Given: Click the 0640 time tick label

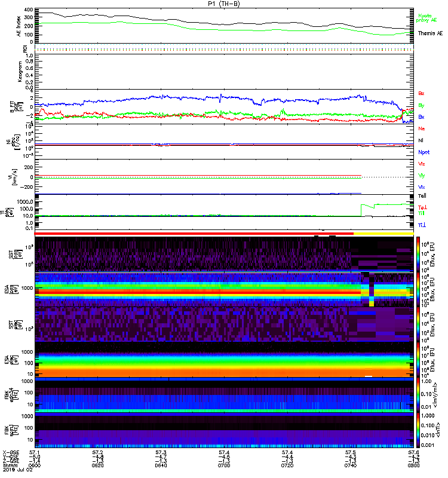Looking at the screenshot, I should pyautogui.click(x=161, y=465).
